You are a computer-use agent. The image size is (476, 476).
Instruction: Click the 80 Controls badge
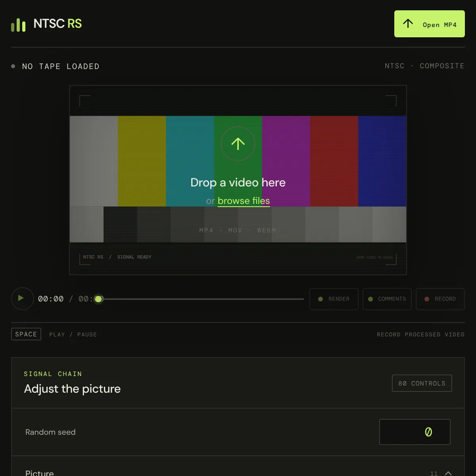(422, 383)
